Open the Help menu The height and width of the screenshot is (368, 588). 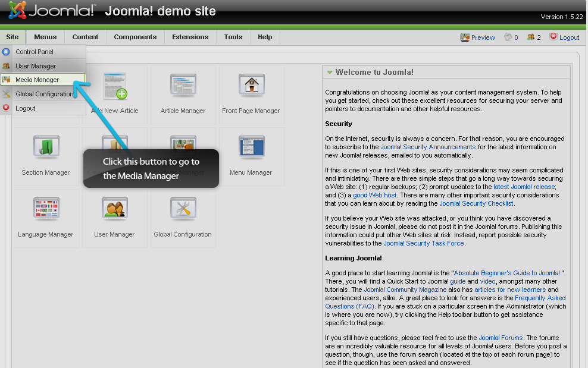[265, 37]
